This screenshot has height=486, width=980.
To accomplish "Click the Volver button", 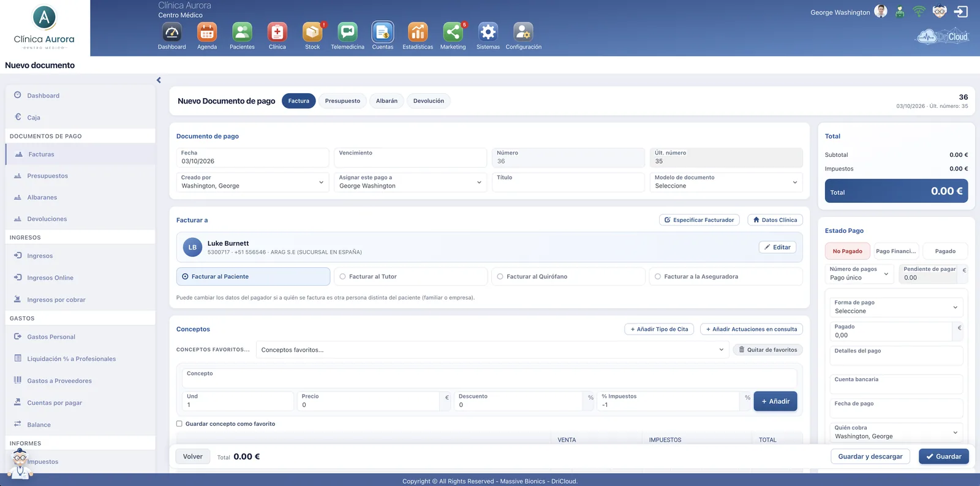I will [x=192, y=457].
